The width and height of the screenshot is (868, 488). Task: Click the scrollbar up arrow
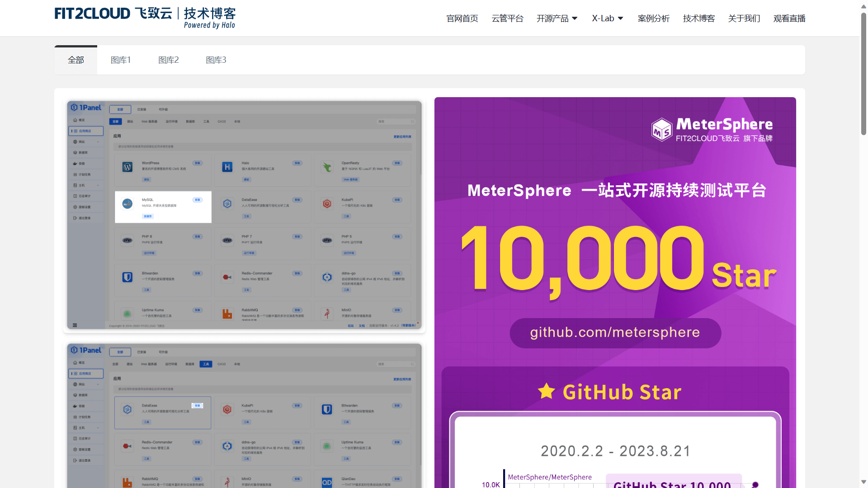point(863,6)
